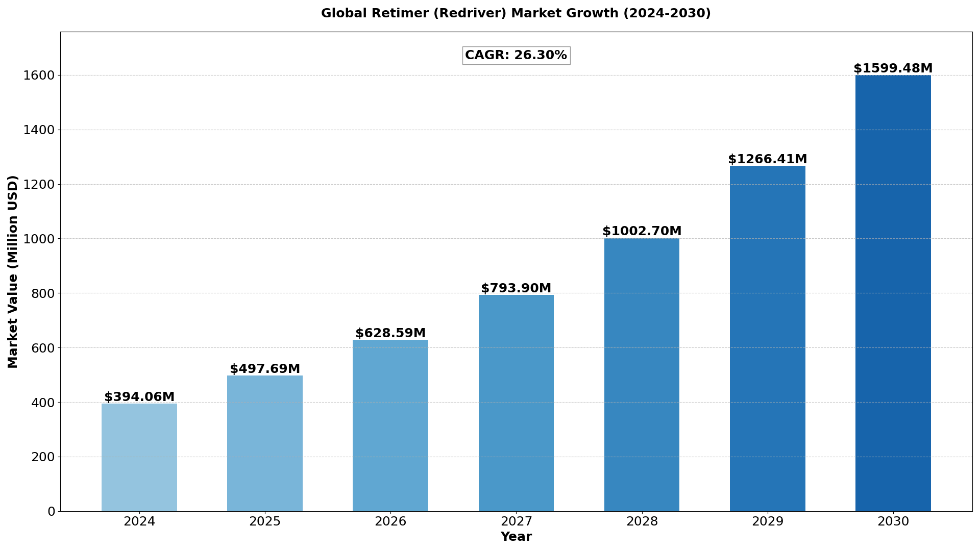Screen dimensions: 980x551
Task: Click the '$1266.41M' value label
Action: tap(768, 159)
